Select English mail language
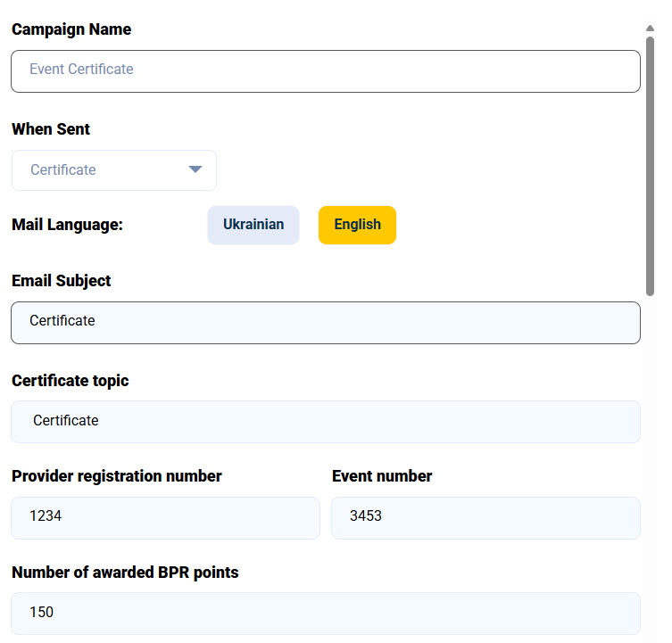 pyautogui.click(x=357, y=225)
